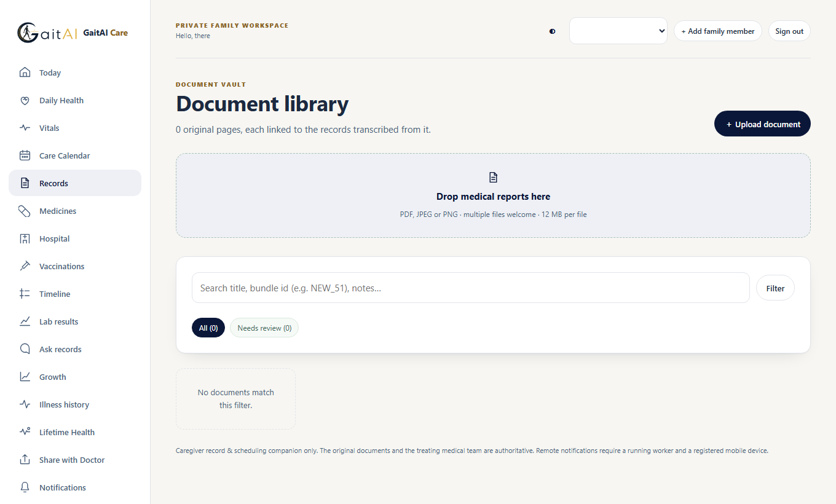Open Lab results from sidebar

75,321
